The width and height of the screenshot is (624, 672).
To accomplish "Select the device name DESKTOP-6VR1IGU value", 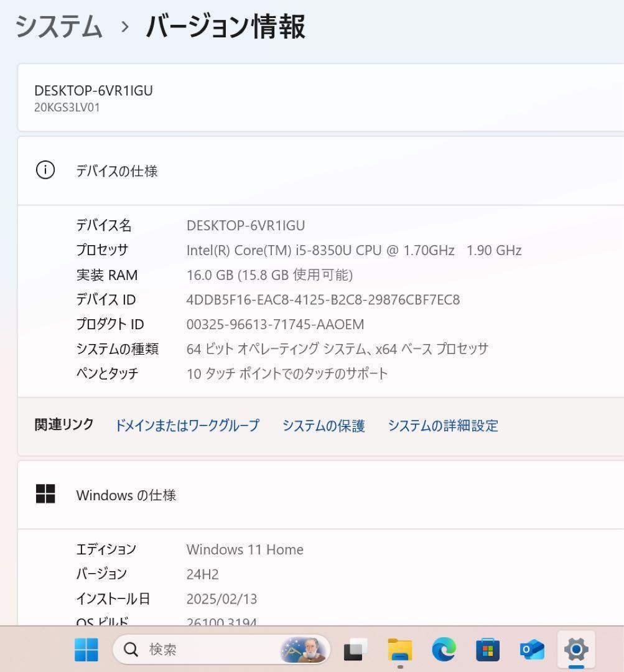I will pos(246,225).
